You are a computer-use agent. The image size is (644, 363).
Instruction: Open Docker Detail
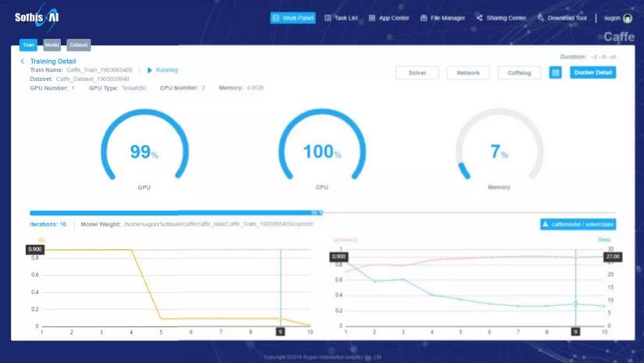(x=592, y=73)
